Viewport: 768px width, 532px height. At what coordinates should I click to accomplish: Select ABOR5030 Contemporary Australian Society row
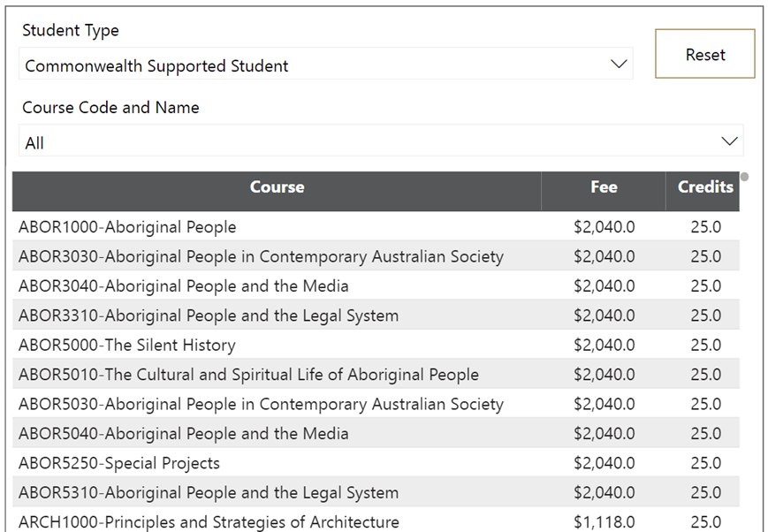point(376,404)
